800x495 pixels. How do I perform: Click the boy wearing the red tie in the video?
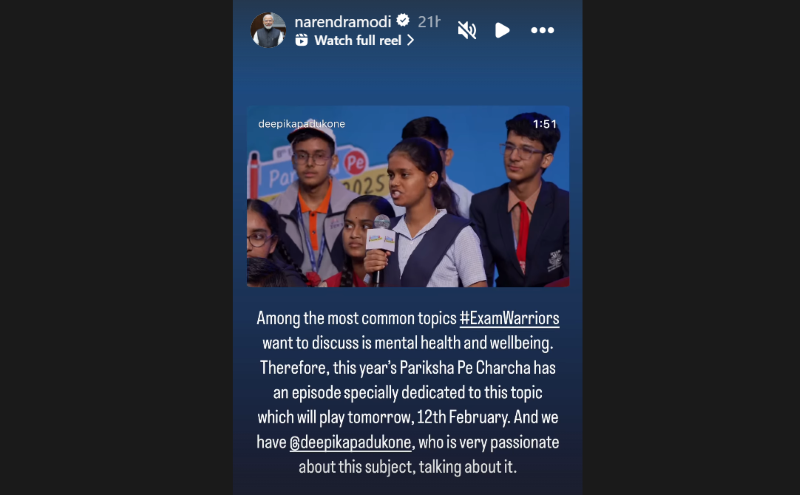click(x=521, y=204)
